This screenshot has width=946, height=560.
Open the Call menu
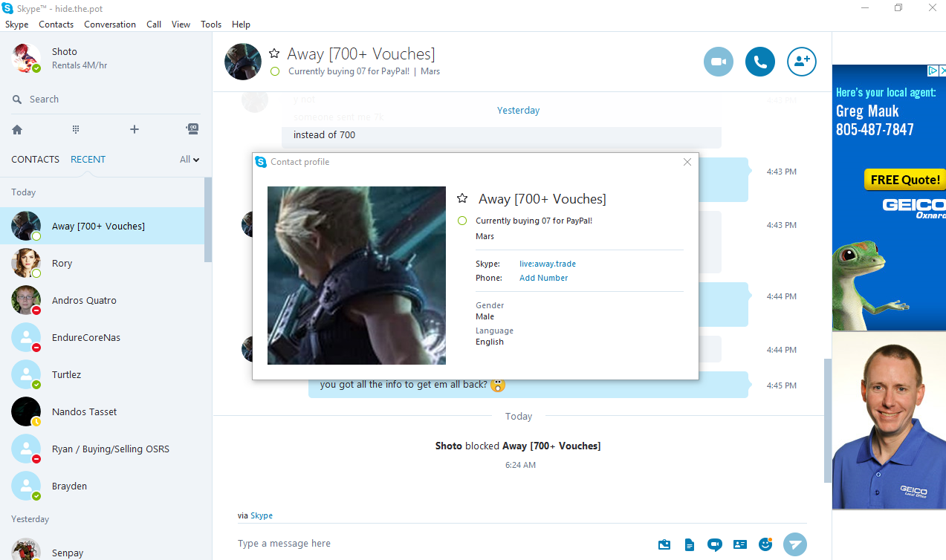(x=154, y=24)
